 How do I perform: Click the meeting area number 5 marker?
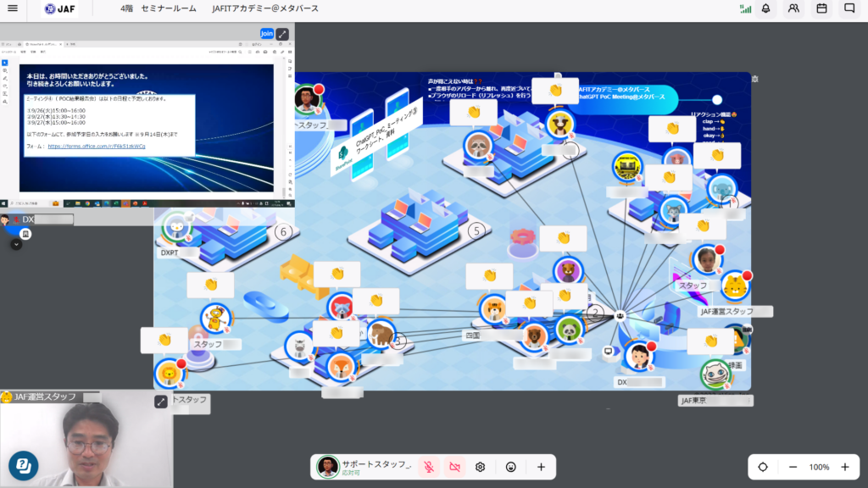pyautogui.click(x=476, y=230)
